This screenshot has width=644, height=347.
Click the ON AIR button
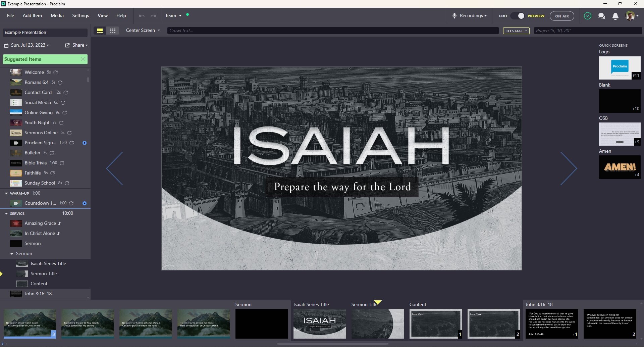[x=562, y=16]
